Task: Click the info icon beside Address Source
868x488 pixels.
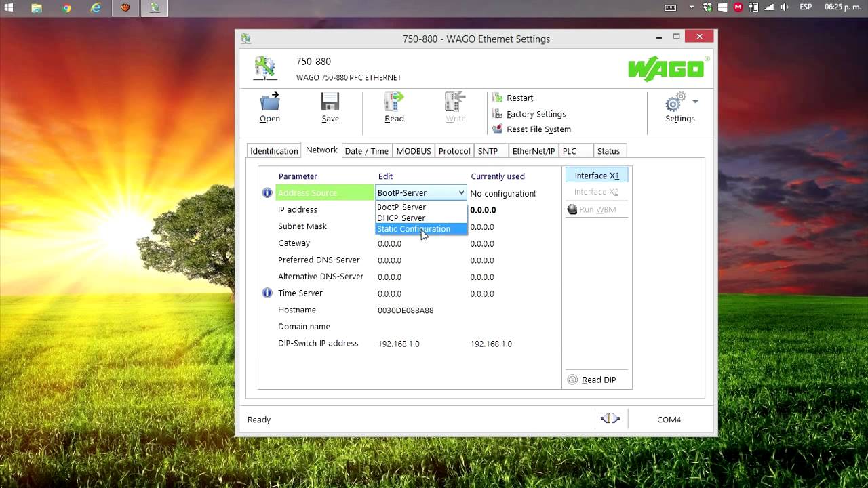Action: (x=267, y=193)
